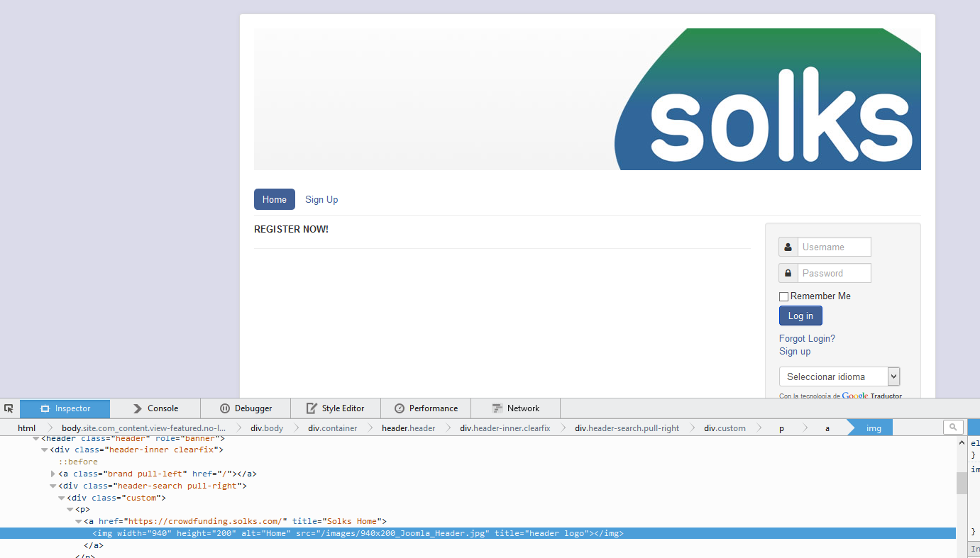
Task: Collapse the a crowdfunding.solks.com node
Action: [79, 522]
